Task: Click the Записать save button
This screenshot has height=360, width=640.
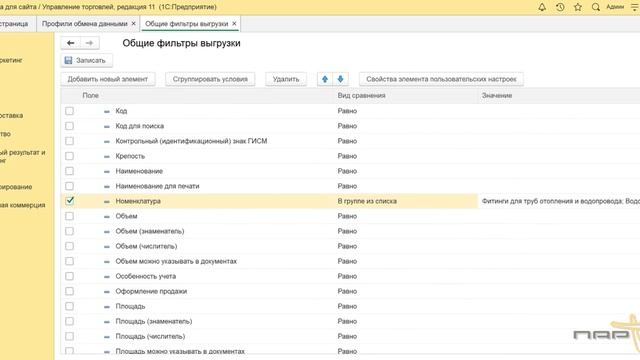Action: click(87, 60)
